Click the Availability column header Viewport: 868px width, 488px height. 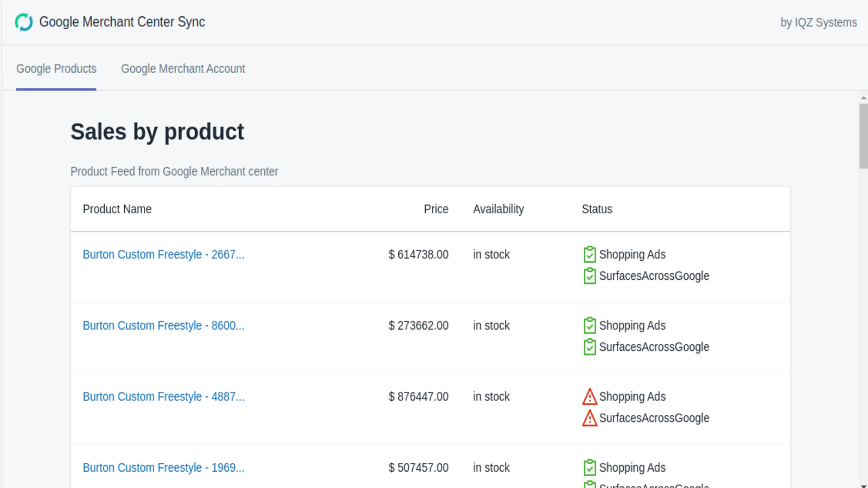(x=498, y=209)
